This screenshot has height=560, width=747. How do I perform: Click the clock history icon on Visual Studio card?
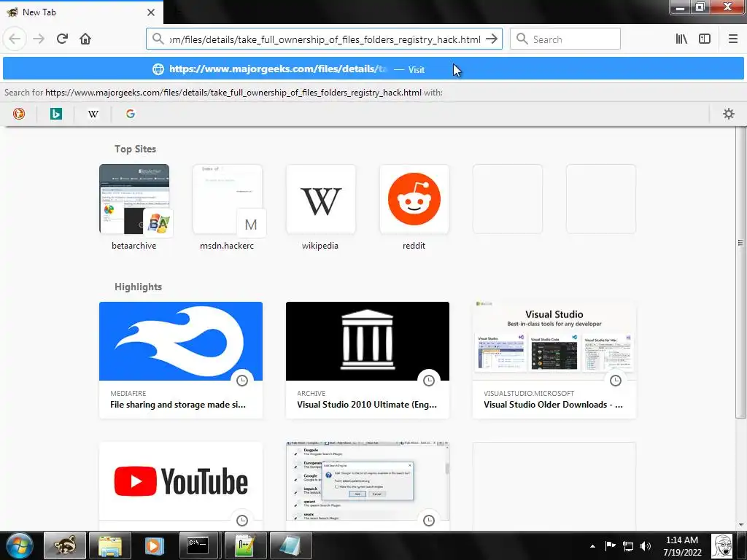tap(616, 381)
